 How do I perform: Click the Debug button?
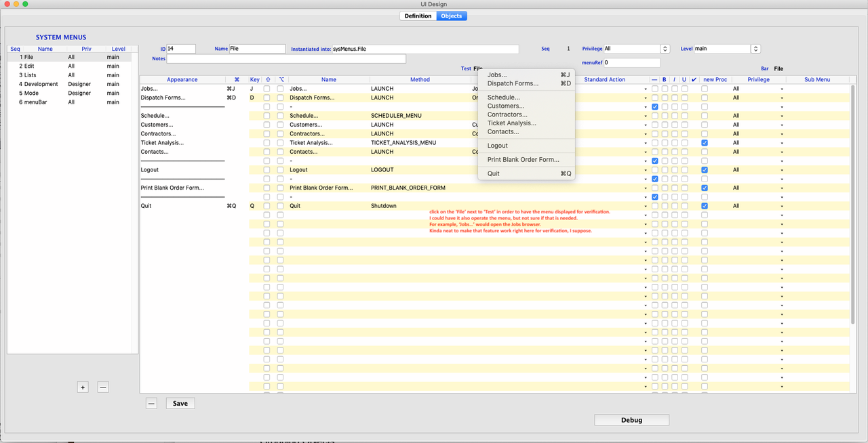pyautogui.click(x=631, y=420)
